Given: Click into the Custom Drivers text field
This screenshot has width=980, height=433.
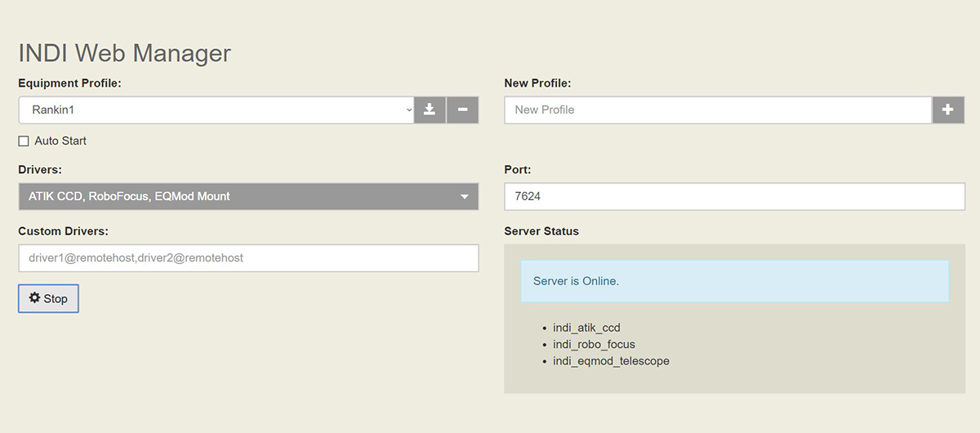Looking at the screenshot, I should pos(248,257).
